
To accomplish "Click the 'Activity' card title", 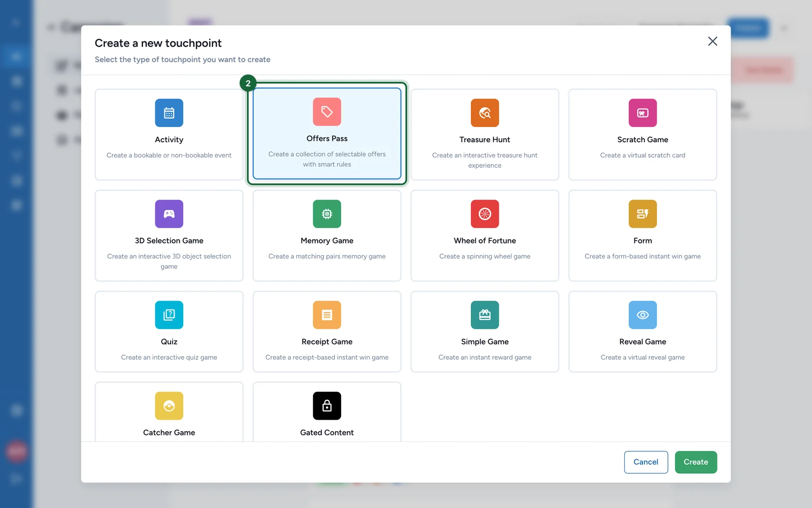I will click(169, 140).
